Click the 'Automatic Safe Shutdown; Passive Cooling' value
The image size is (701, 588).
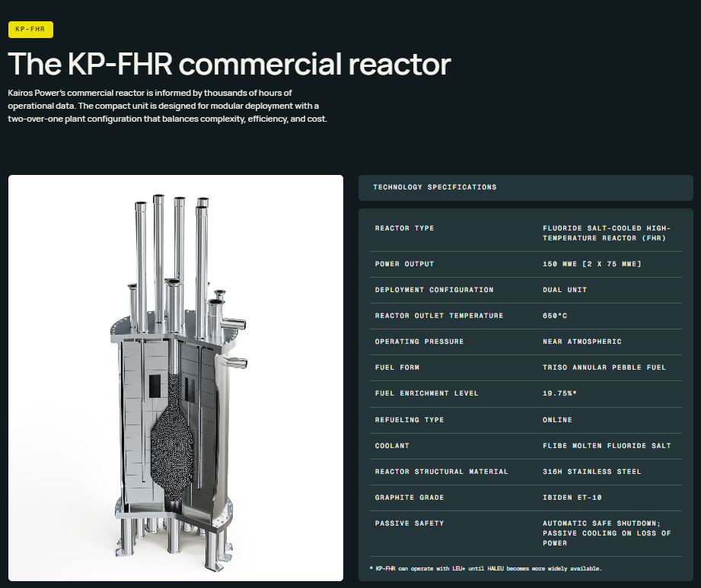[x=607, y=533]
